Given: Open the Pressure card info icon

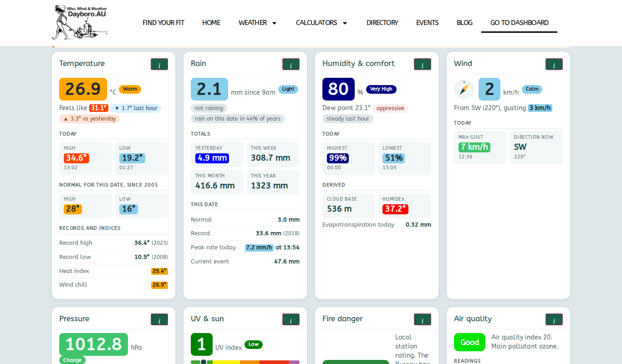Looking at the screenshot, I should coord(159,319).
